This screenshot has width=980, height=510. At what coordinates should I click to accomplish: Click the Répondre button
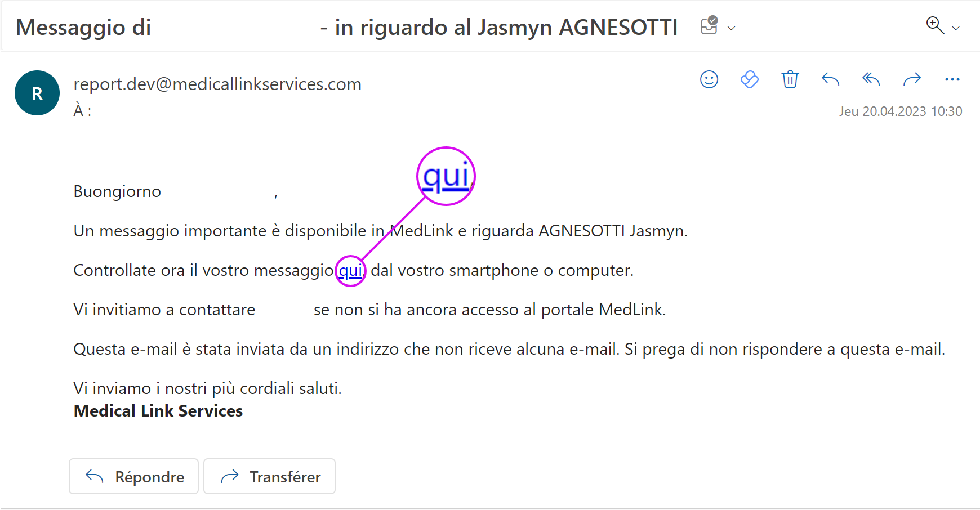coord(134,476)
